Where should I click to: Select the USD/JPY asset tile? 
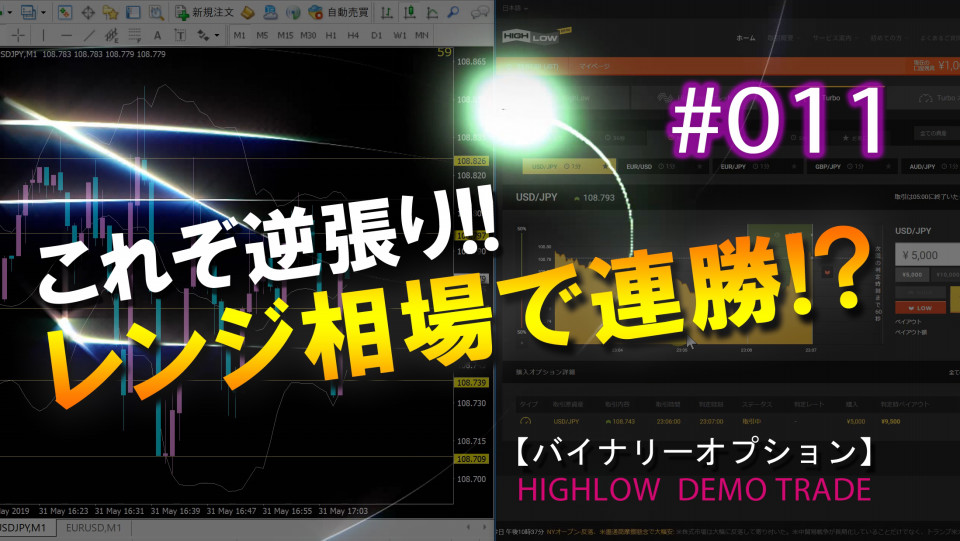[x=568, y=166]
